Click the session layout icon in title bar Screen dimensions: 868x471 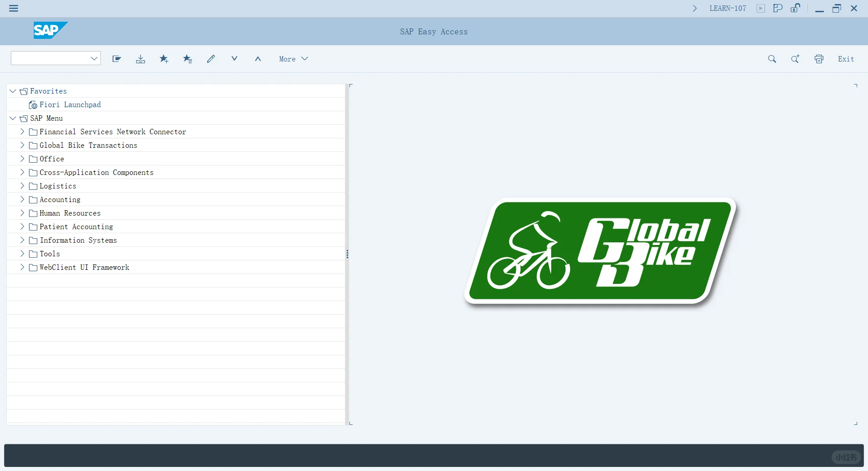coord(778,8)
